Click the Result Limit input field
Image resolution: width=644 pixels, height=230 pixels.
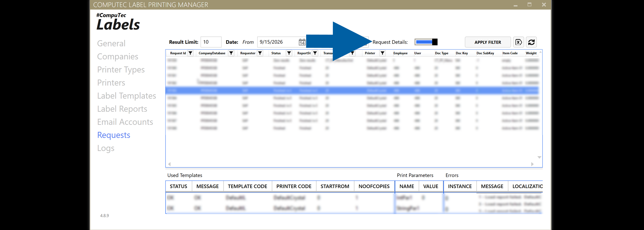(211, 42)
